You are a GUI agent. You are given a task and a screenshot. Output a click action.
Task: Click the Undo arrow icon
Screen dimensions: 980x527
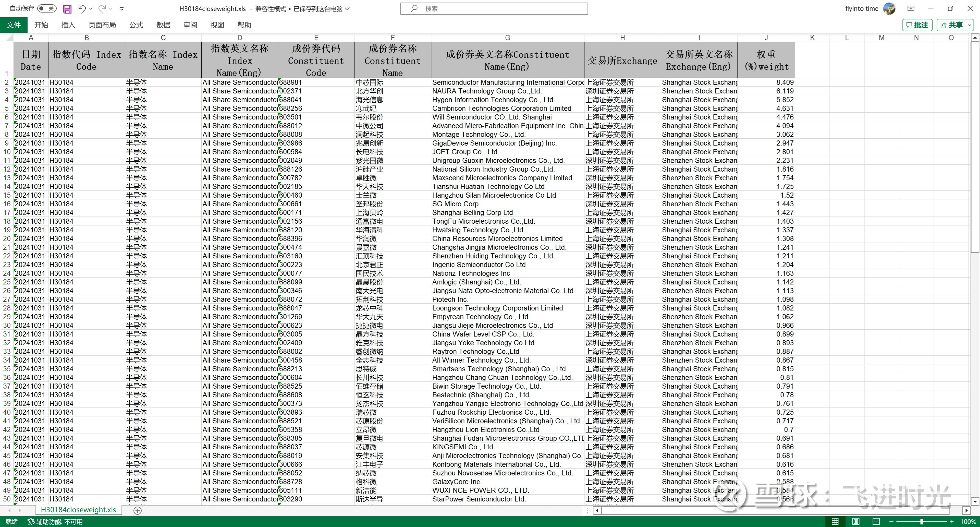click(x=81, y=8)
